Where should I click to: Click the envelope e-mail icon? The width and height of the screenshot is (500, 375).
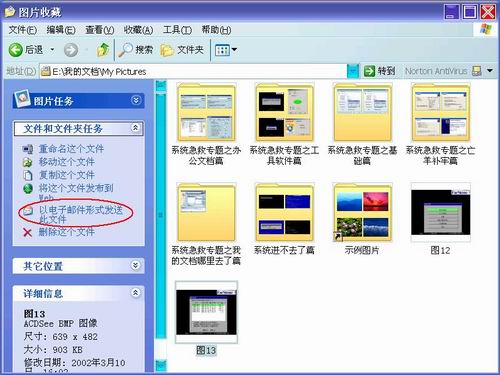pos(28,210)
